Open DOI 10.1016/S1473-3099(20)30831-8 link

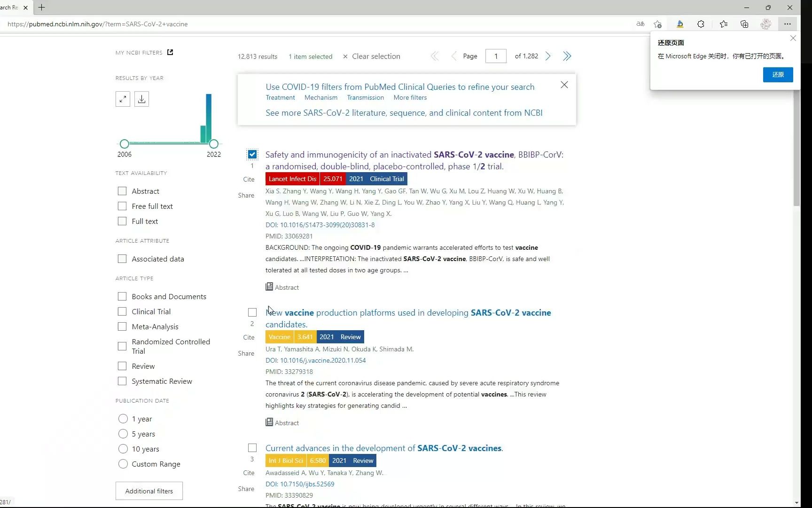(x=328, y=225)
